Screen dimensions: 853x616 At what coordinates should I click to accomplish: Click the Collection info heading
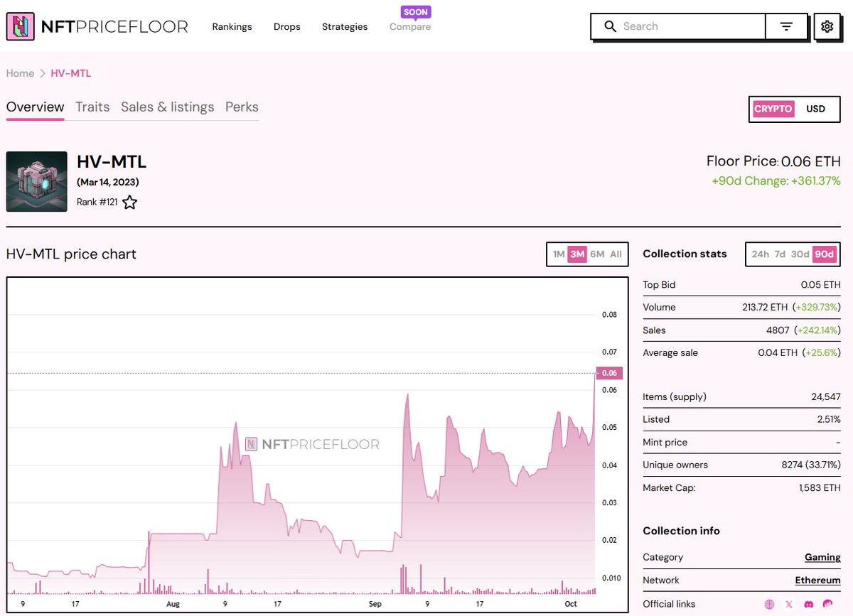681,531
